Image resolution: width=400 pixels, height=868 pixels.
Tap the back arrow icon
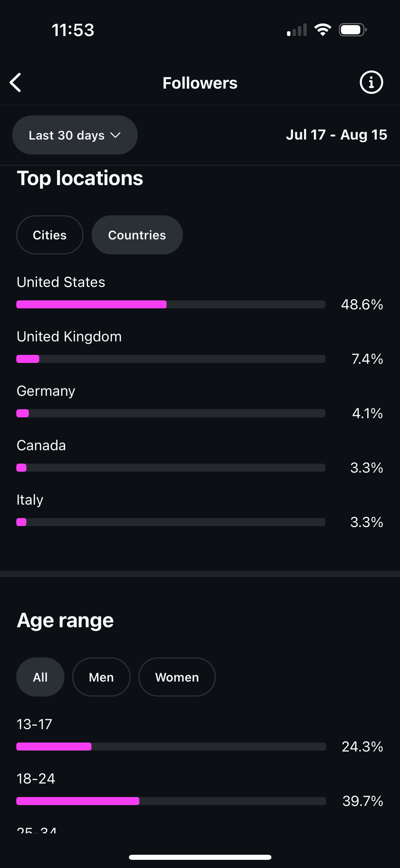coord(16,83)
